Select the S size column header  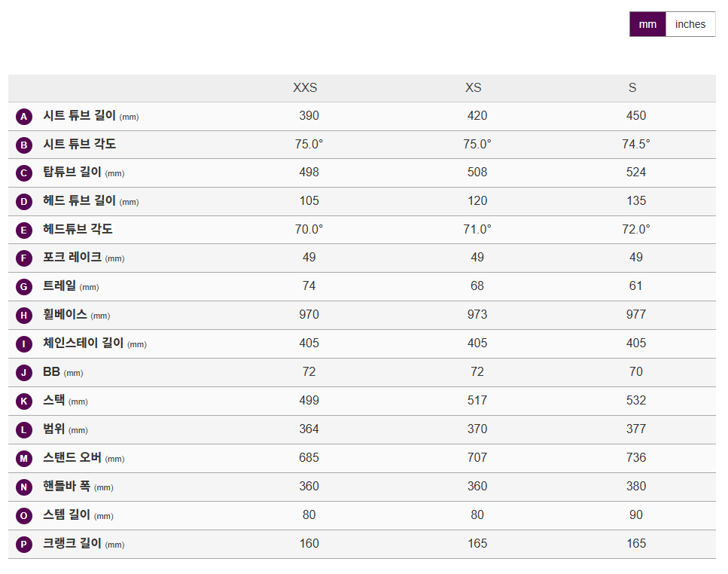(x=632, y=88)
